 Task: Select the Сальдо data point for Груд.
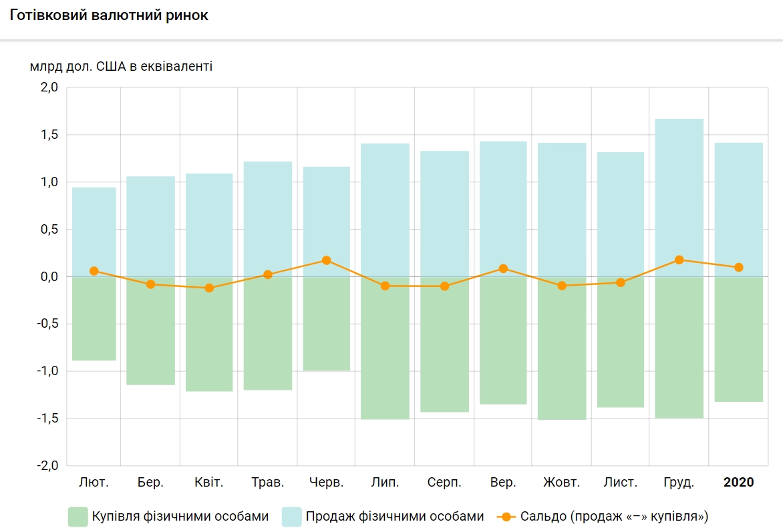click(679, 260)
